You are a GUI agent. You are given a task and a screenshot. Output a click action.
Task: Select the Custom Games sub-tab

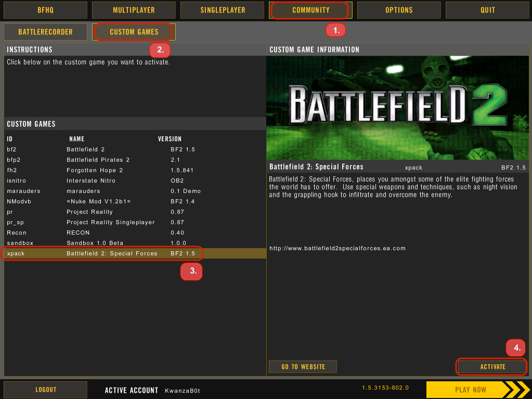coord(134,32)
